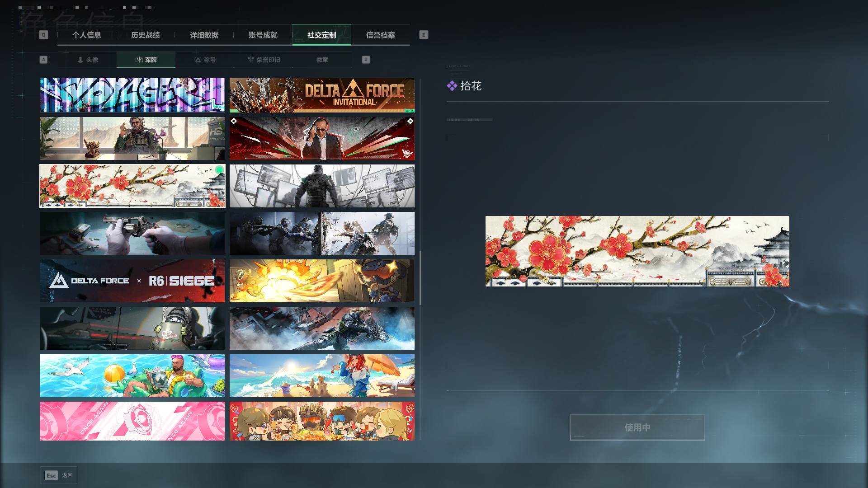
Task: Select the cartoon explosion banner
Action: coord(322,281)
